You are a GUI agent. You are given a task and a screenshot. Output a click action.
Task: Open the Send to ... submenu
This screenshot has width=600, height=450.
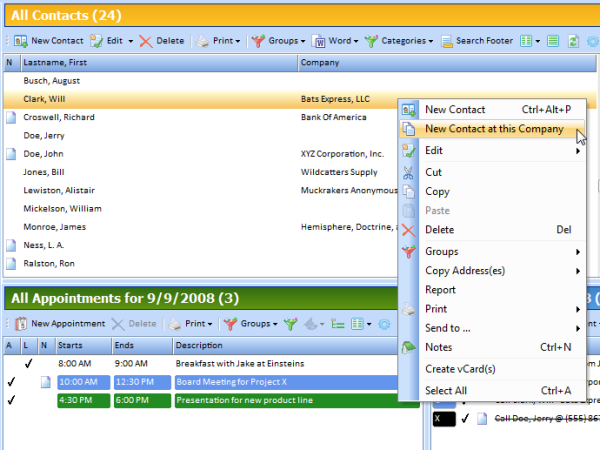(x=492, y=328)
